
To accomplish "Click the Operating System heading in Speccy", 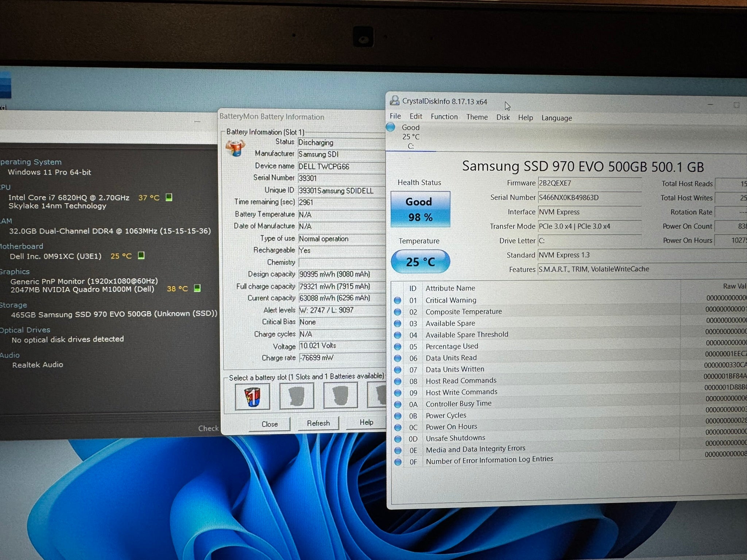I will (x=31, y=162).
